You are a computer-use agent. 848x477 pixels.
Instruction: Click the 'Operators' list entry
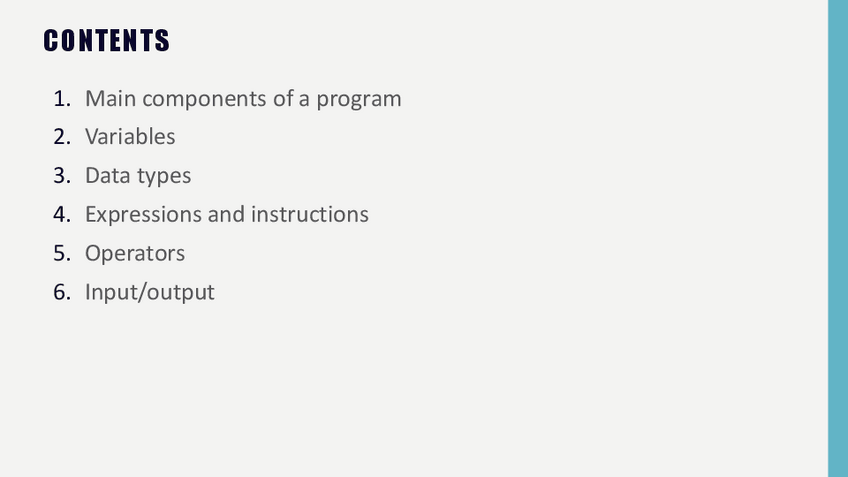pyautogui.click(x=135, y=253)
